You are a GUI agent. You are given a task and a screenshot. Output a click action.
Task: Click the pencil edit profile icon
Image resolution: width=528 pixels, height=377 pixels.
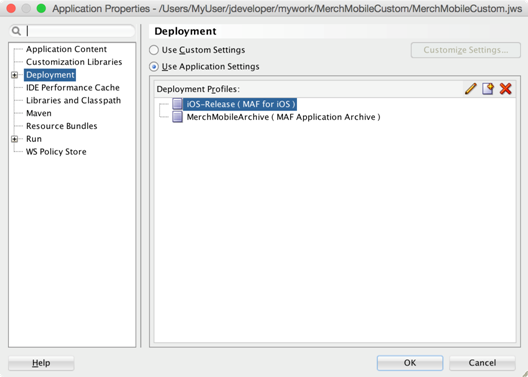pyautogui.click(x=470, y=89)
